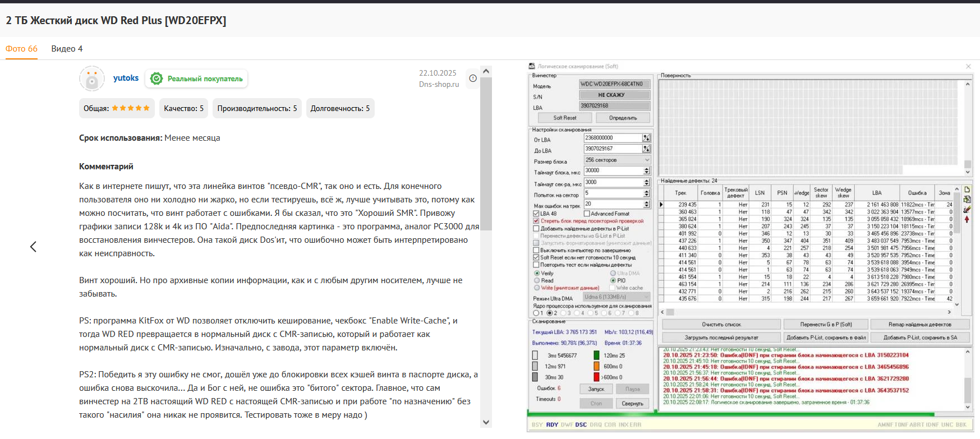Open the Размер блока 256 секторов dropdown
This screenshot has height=439, width=980.
617,160
